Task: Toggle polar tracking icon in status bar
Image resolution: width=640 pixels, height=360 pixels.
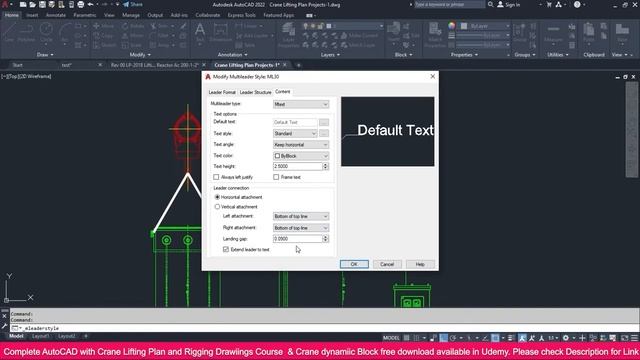Action: tap(453, 338)
